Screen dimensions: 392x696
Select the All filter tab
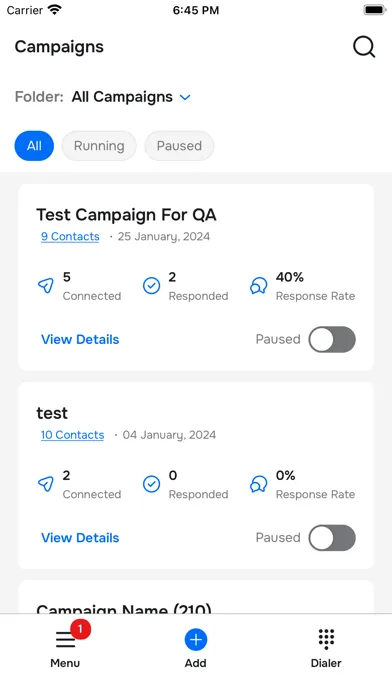(34, 146)
